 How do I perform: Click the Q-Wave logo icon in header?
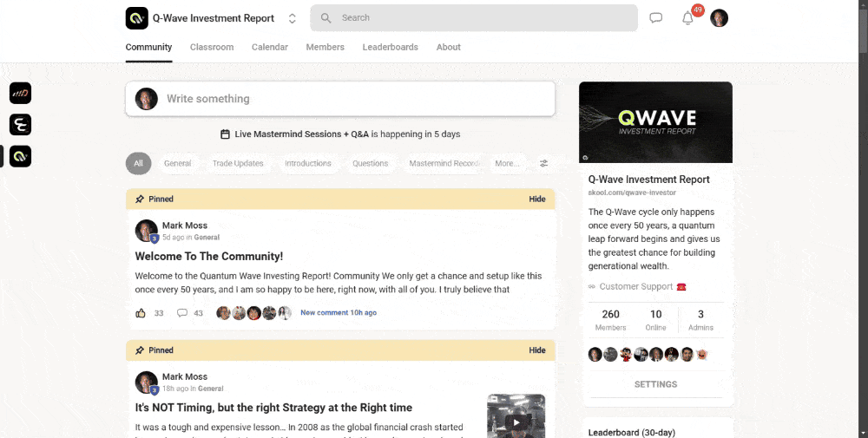tap(137, 18)
